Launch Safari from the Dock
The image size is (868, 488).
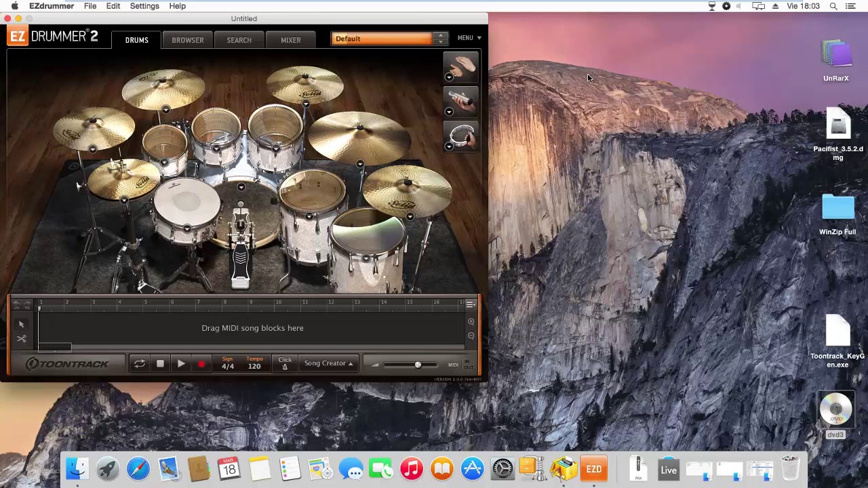(x=138, y=468)
